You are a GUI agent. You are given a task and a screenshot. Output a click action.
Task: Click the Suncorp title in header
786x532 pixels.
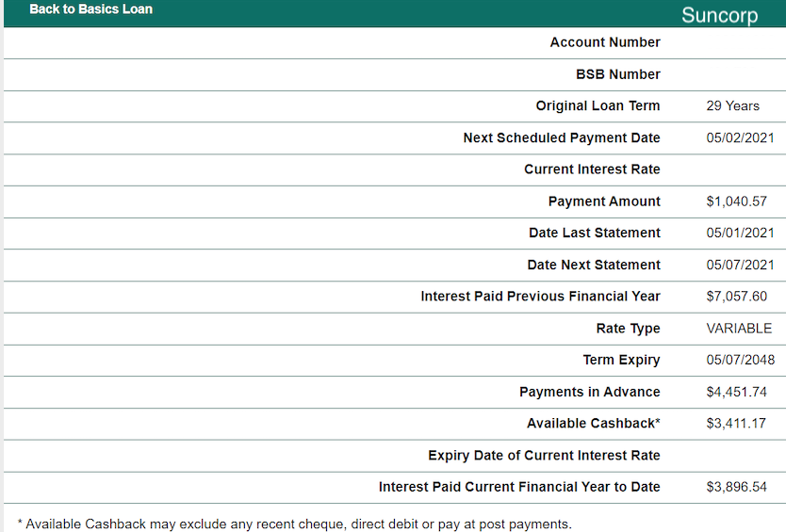(x=719, y=15)
